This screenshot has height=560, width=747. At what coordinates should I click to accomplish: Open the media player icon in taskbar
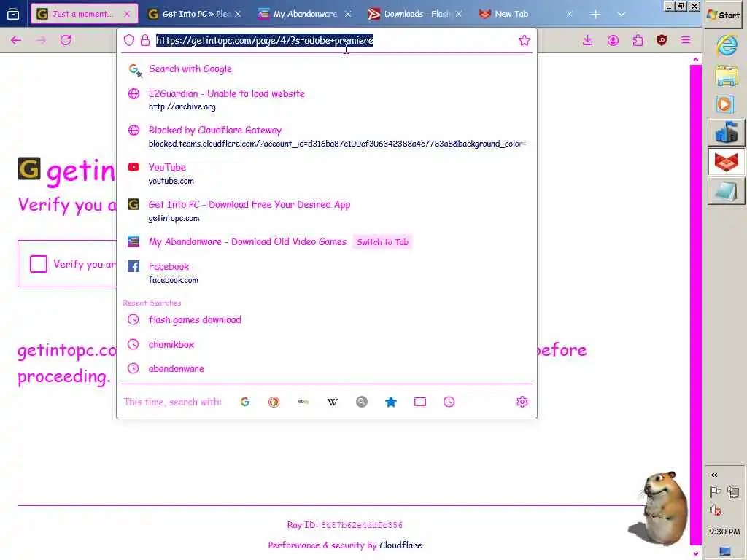coord(725,104)
